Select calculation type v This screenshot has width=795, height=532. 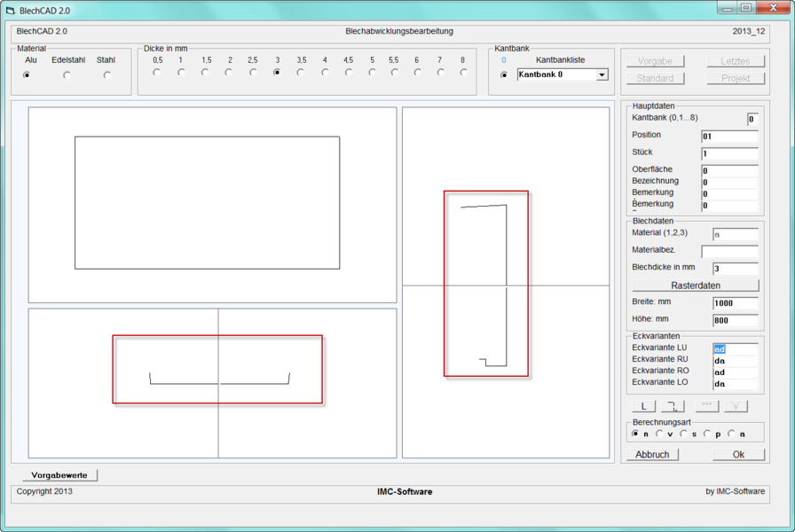click(659, 434)
